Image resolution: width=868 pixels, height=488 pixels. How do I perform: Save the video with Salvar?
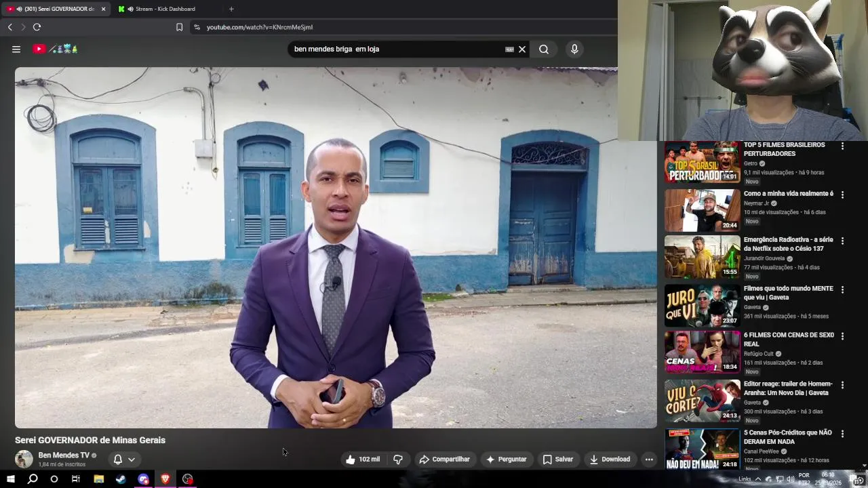click(x=557, y=460)
